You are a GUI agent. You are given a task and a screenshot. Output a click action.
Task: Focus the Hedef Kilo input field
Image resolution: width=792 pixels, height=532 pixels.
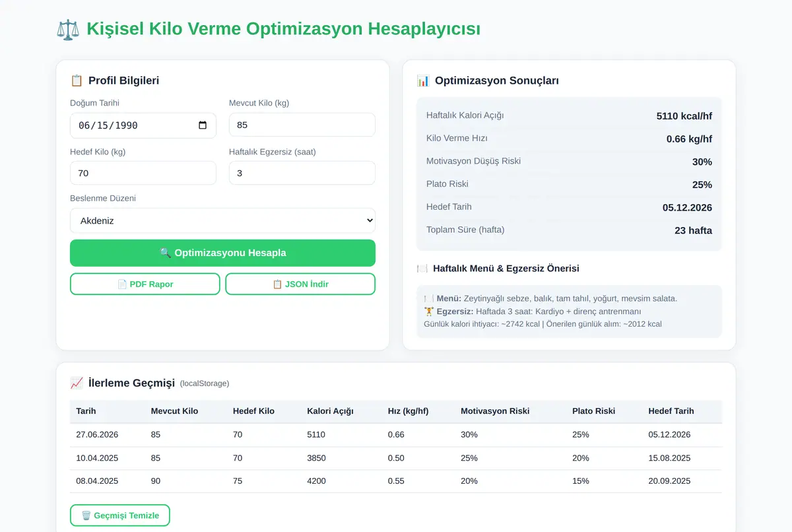[x=143, y=173]
